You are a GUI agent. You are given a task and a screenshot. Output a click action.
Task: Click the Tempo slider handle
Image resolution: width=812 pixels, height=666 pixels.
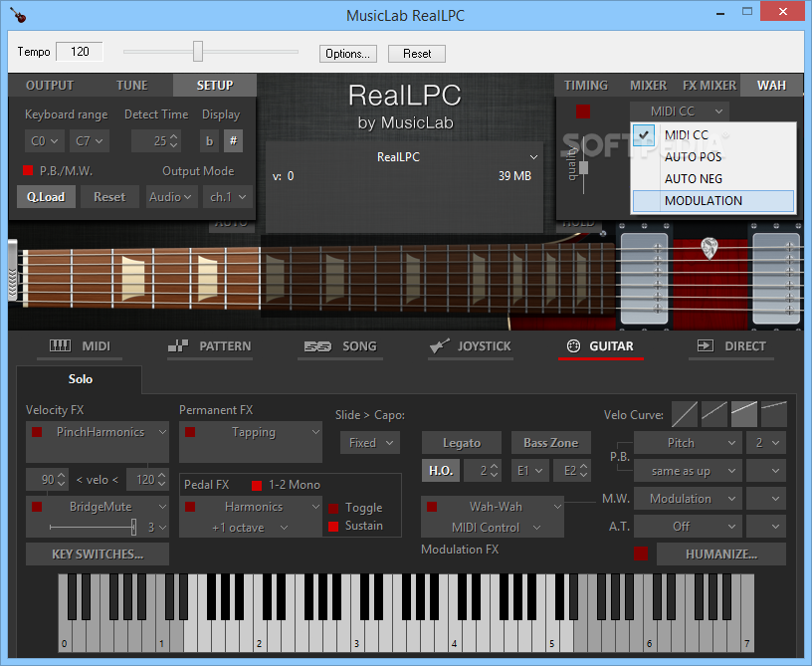[198, 52]
